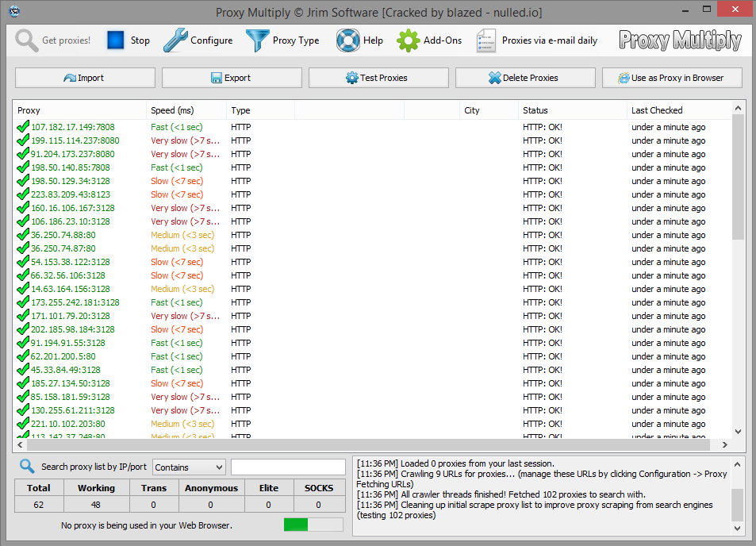This screenshot has width=756, height=546.
Task: Click the green progress bar at the bottom
Action: [x=313, y=525]
